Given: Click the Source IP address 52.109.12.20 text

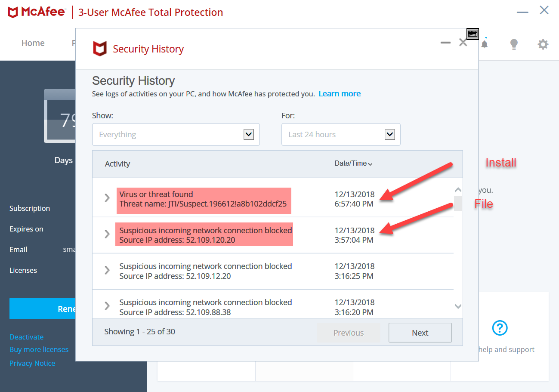Looking at the screenshot, I should tap(175, 276).
